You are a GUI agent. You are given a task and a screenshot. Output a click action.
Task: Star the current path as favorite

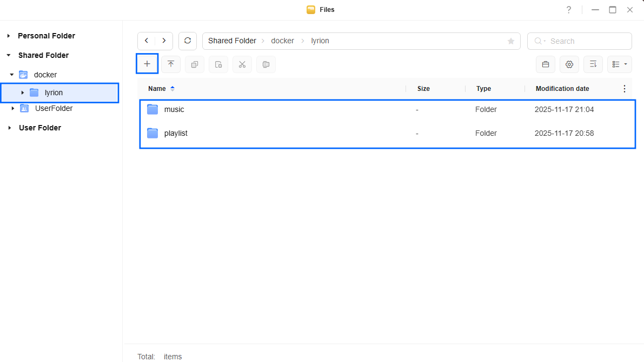pyautogui.click(x=510, y=41)
